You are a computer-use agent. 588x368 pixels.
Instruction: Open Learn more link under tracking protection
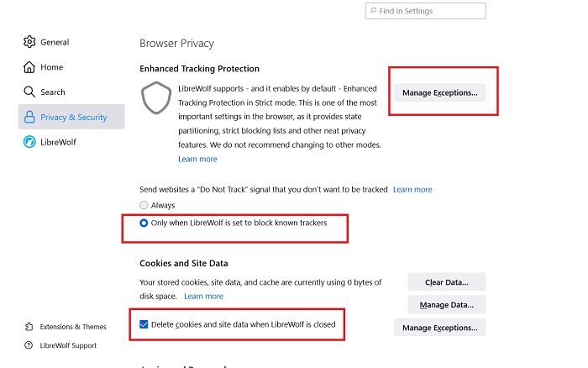click(197, 159)
